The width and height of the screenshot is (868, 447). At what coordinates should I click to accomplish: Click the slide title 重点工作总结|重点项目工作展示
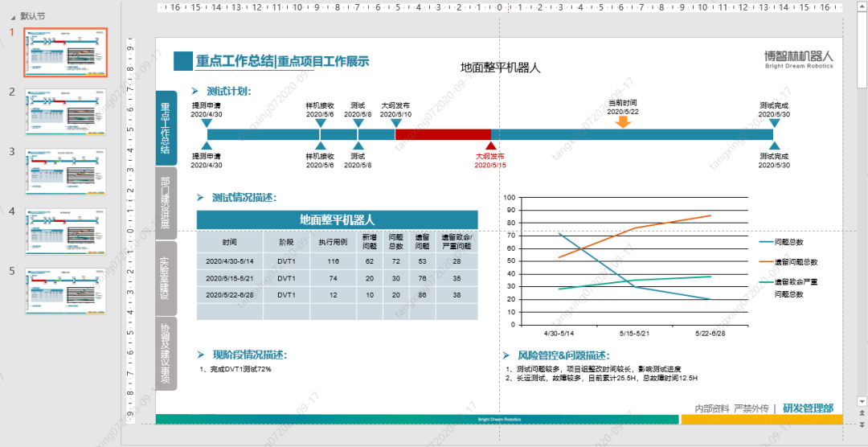(x=282, y=61)
